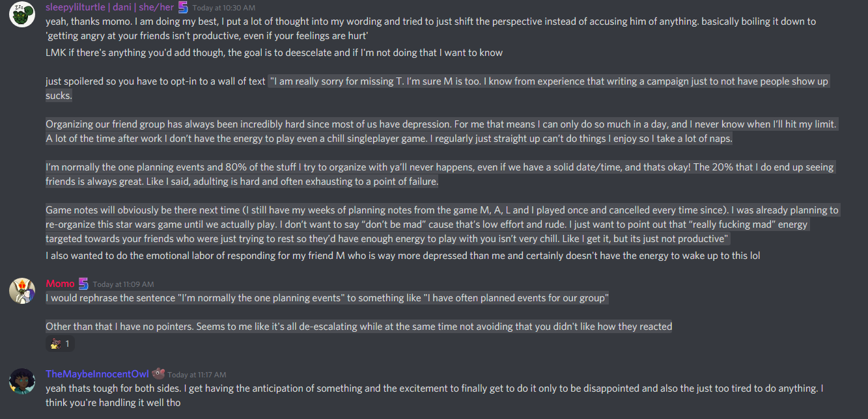Open sleepylilturtle's turtle avatar profile
868x419 pixels.
[21, 14]
